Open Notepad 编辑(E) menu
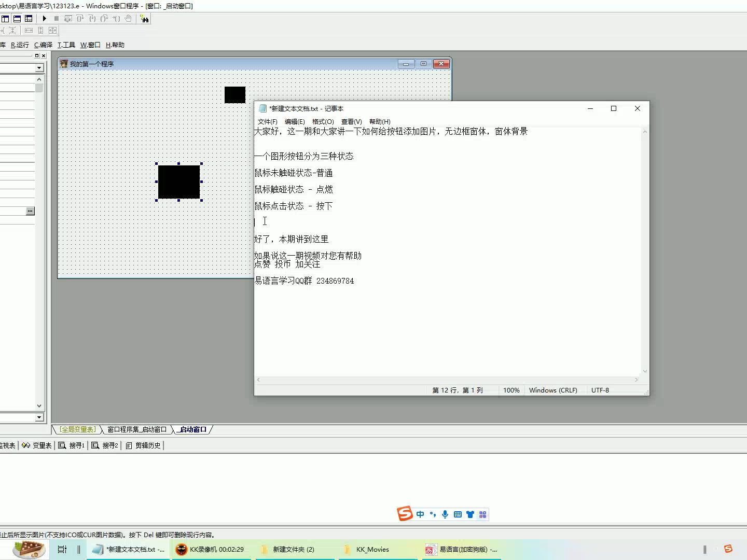 coord(295,121)
